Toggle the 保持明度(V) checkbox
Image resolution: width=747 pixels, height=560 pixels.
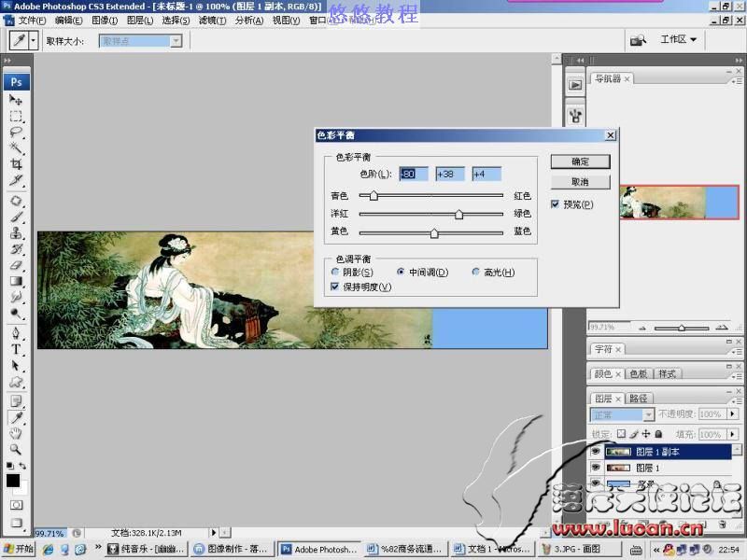pos(335,287)
